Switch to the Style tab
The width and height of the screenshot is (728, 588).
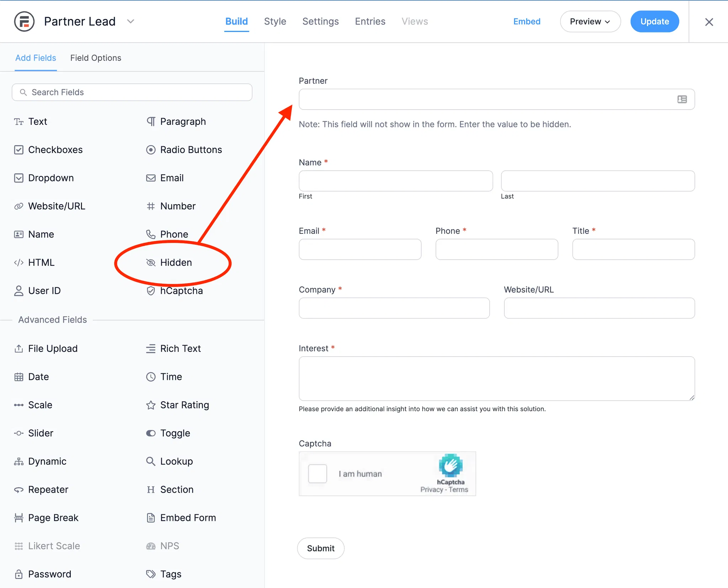(x=275, y=21)
